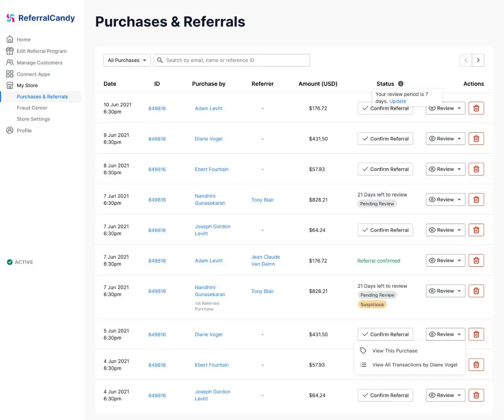
Task: Click the Profile avatar icon
Action: tap(10, 130)
